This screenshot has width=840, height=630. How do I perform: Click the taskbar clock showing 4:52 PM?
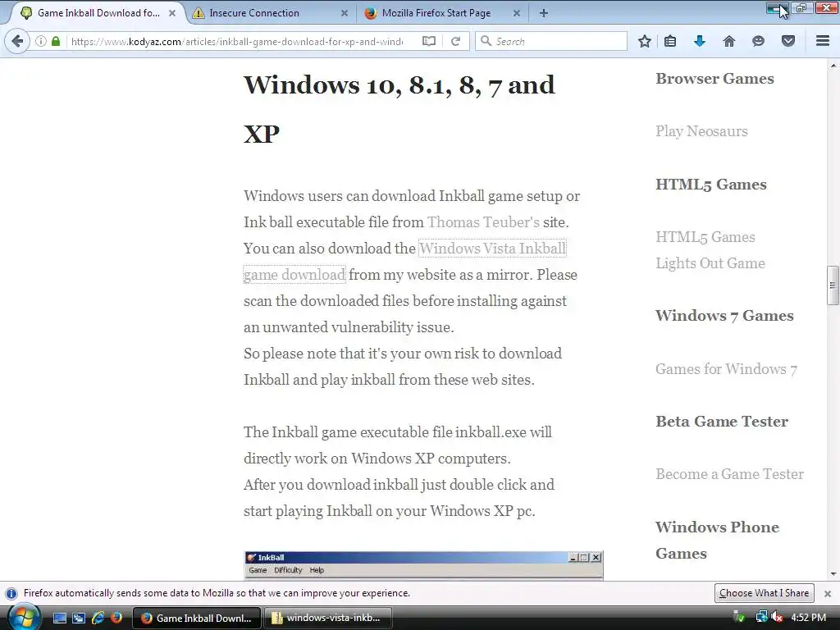pos(808,617)
